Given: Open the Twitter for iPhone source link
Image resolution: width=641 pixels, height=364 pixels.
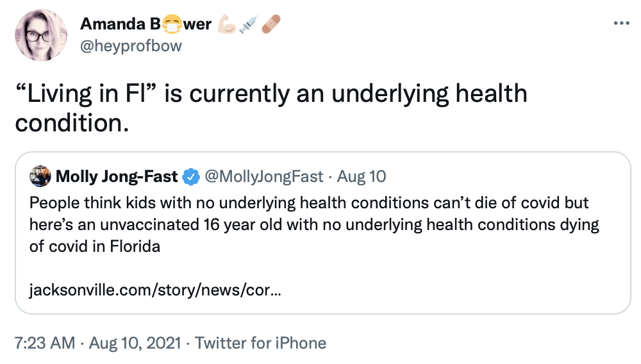Looking at the screenshot, I should pyautogui.click(x=260, y=343).
